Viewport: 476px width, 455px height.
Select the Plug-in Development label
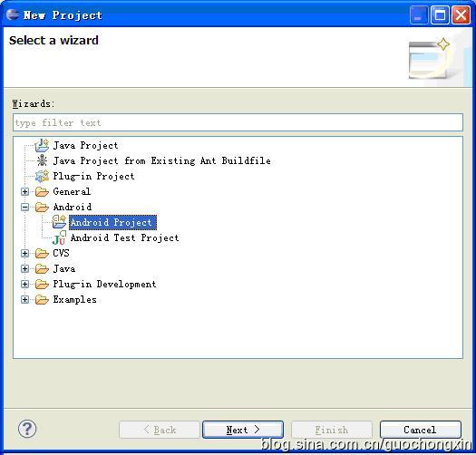pyautogui.click(x=105, y=284)
